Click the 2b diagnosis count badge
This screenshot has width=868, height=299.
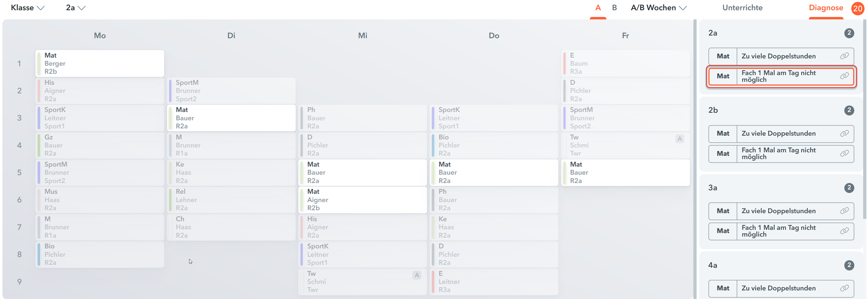coord(849,110)
